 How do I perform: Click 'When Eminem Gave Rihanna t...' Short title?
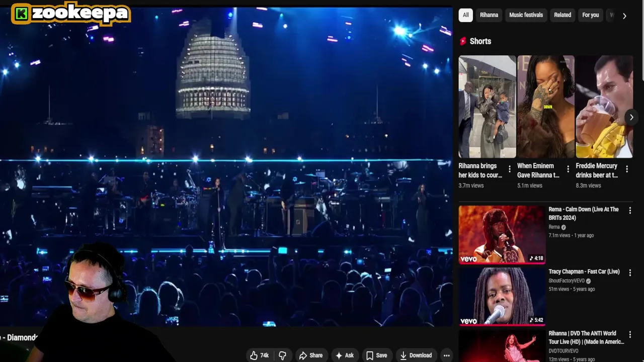click(x=538, y=170)
